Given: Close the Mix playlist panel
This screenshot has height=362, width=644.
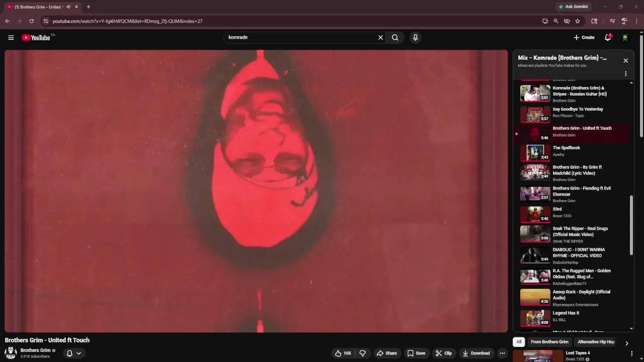Looking at the screenshot, I should [625, 60].
